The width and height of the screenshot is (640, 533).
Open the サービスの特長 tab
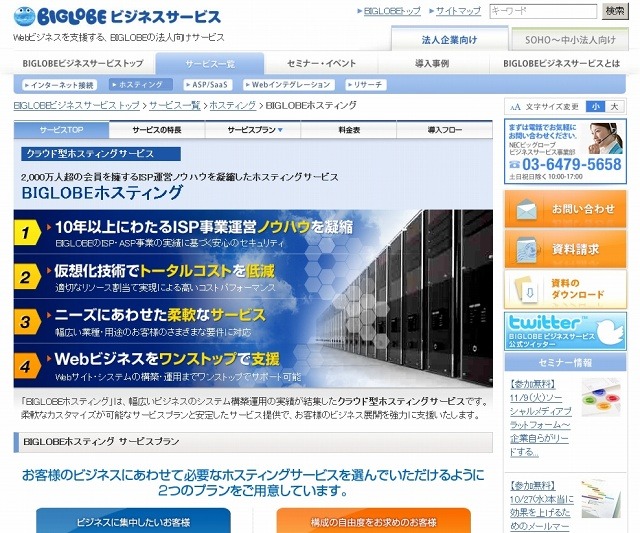coord(157,130)
